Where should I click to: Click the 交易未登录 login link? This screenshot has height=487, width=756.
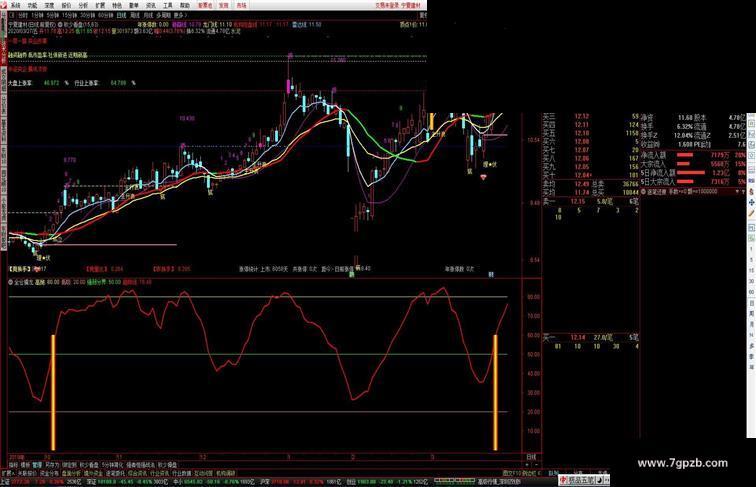tap(387, 5)
